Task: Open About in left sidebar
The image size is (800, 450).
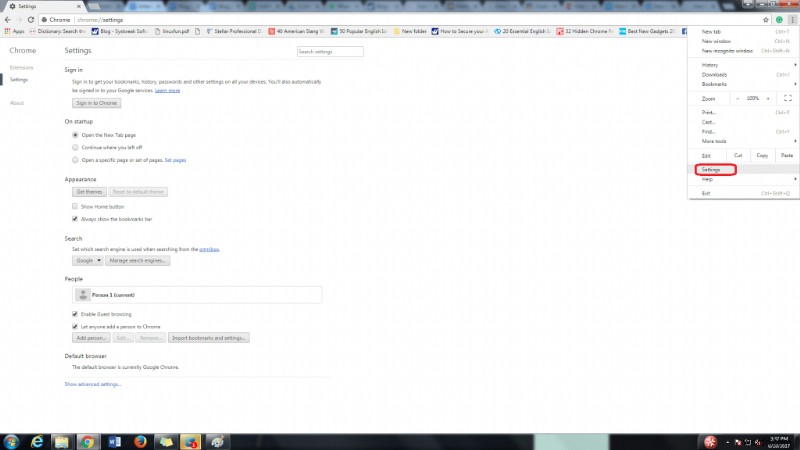Action: pos(17,103)
